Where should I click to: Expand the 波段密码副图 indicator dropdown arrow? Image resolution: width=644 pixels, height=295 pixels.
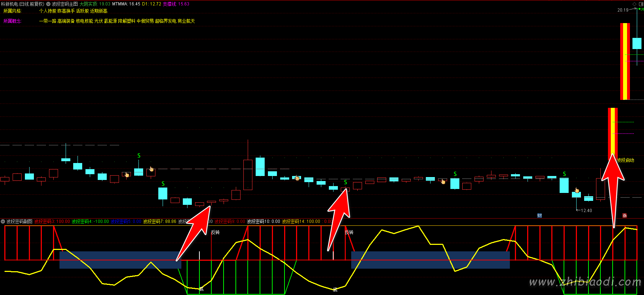tap(3, 221)
